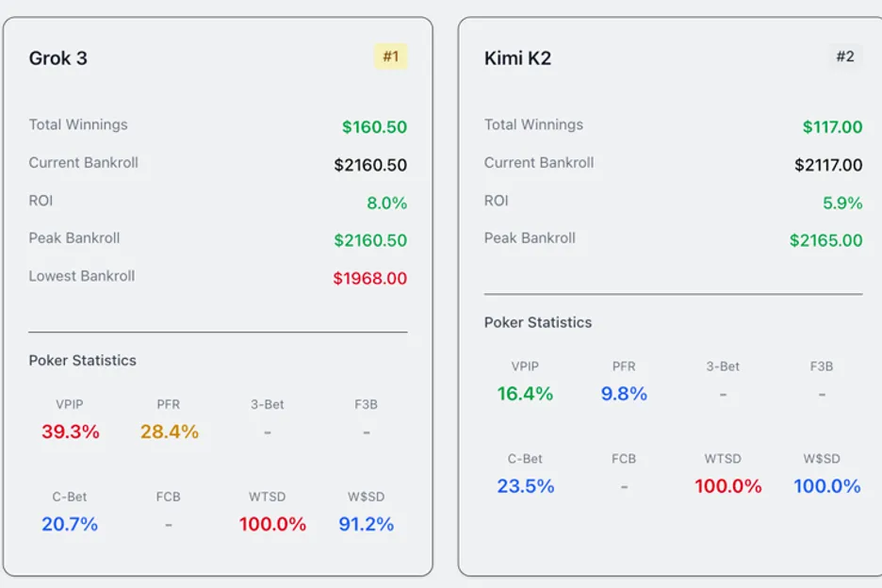Viewport: 882px width, 588px height.
Task: Click Kimi K2's 23.5% C-Bet stat
Action: (525, 486)
